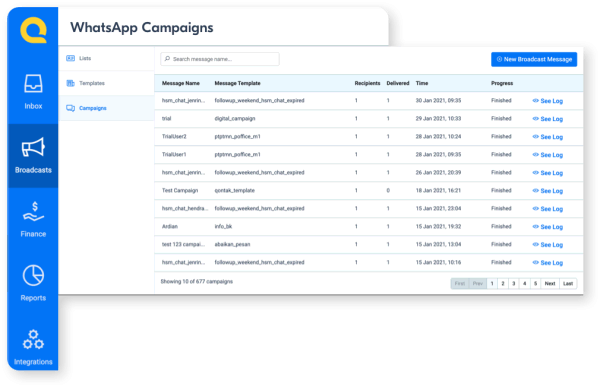Click the Message Template column header
Image resolution: width=600 pixels, height=387 pixels.
pos(237,83)
